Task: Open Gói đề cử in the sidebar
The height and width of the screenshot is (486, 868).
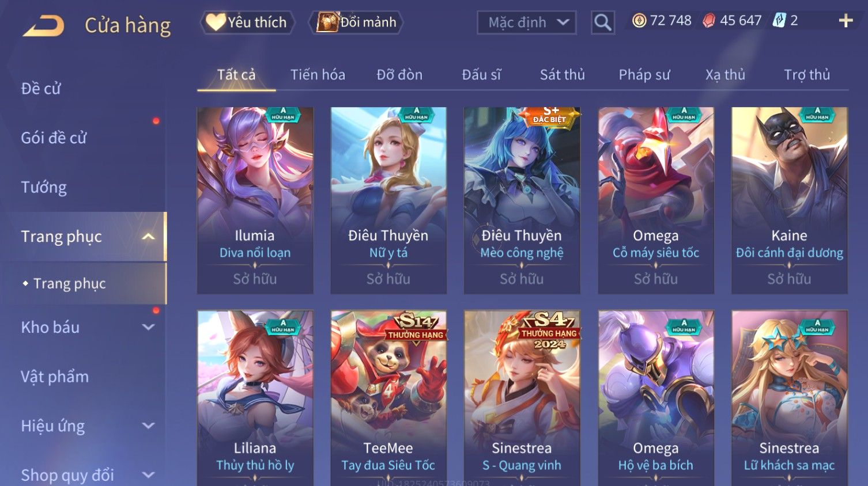Action: tap(54, 138)
